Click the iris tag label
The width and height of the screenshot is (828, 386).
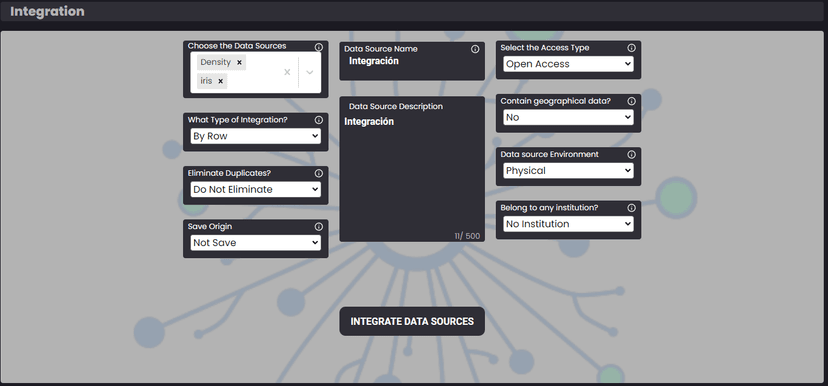coord(206,81)
